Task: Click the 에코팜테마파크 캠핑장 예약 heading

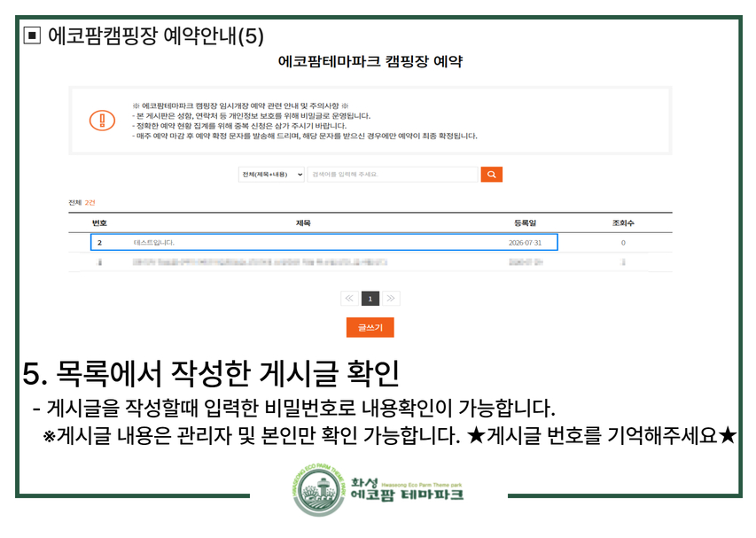Action: tap(370, 61)
